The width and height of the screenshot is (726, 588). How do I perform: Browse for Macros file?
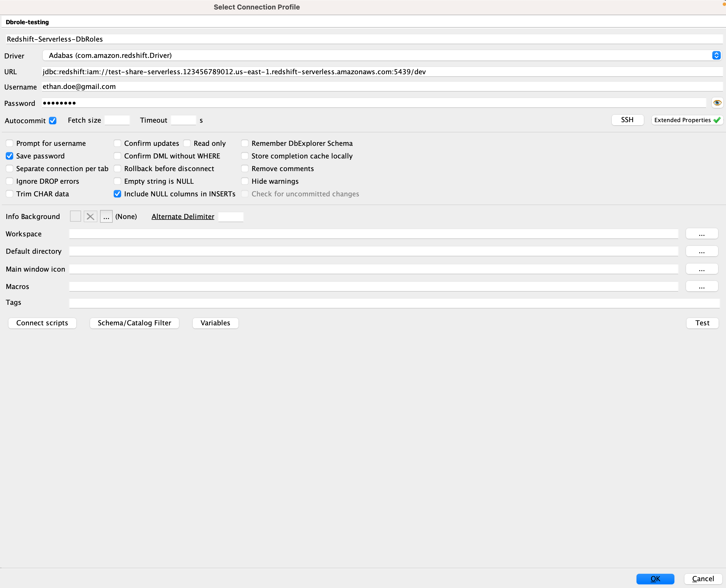point(701,287)
